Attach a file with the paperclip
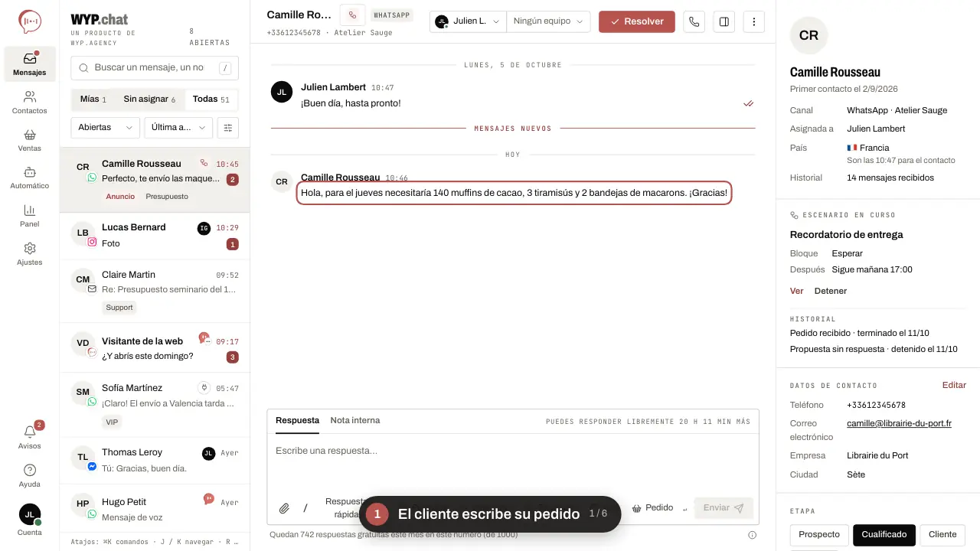Viewport: 980px width, 551px height. (284, 508)
